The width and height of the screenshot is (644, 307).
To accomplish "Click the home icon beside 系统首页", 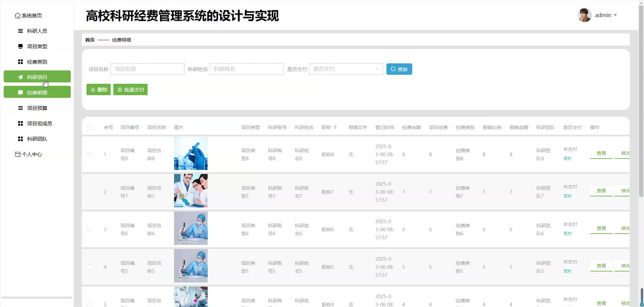I will pos(17,16).
